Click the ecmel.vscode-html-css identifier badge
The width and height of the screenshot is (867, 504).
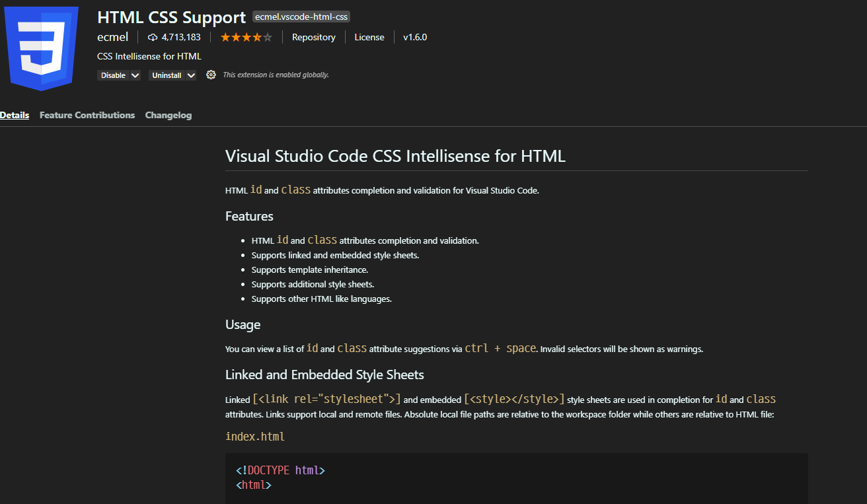tap(301, 17)
